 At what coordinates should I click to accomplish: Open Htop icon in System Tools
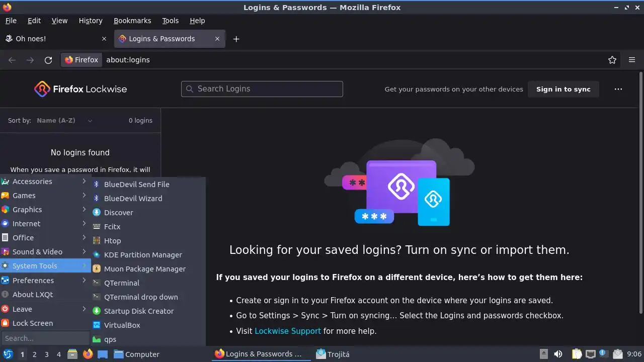(x=97, y=241)
